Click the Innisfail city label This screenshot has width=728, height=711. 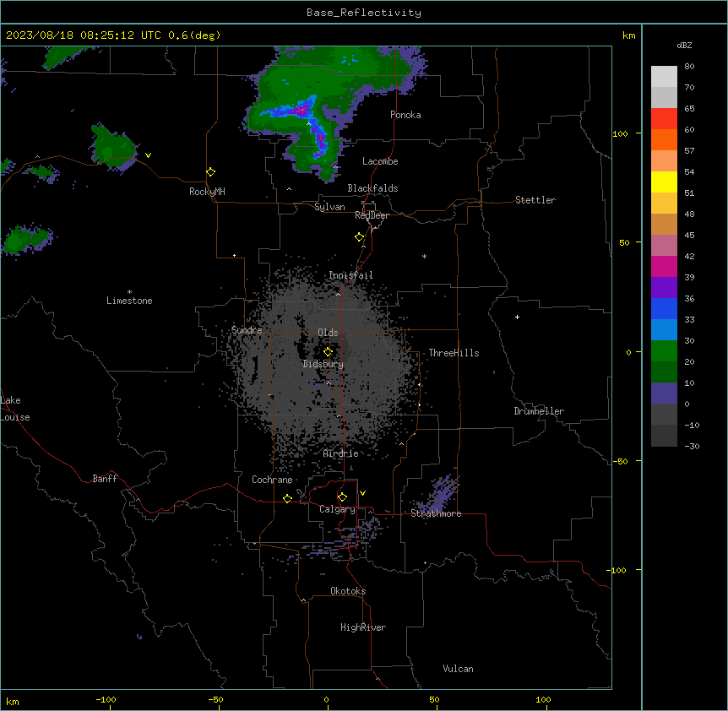[x=350, y=275]
